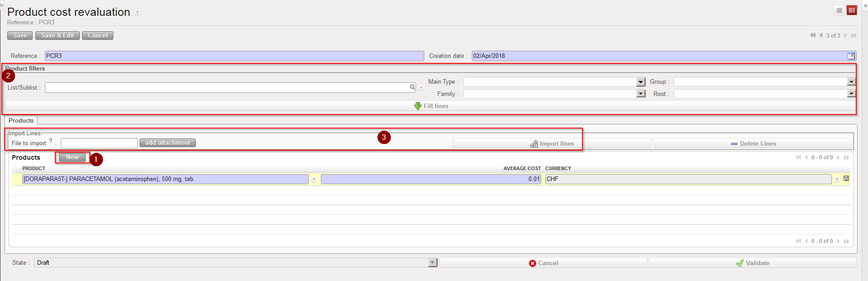
Task: Go to the first record arrow
Action: coord(813,35)
